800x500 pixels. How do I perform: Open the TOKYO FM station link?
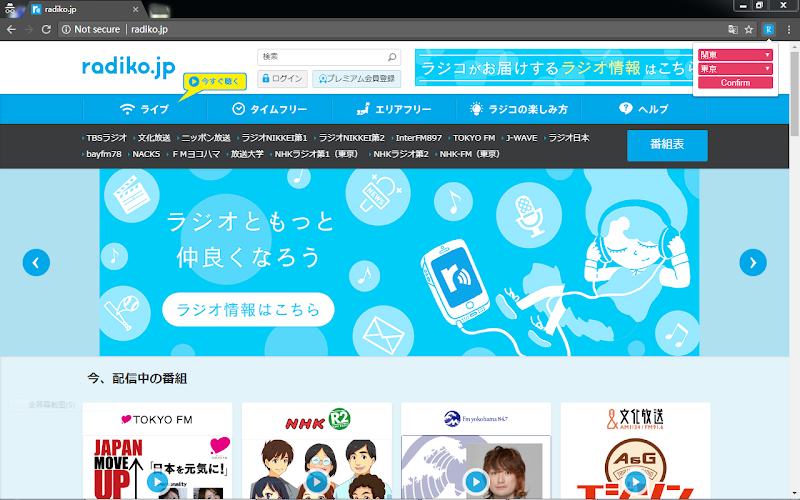pos(473,138)
